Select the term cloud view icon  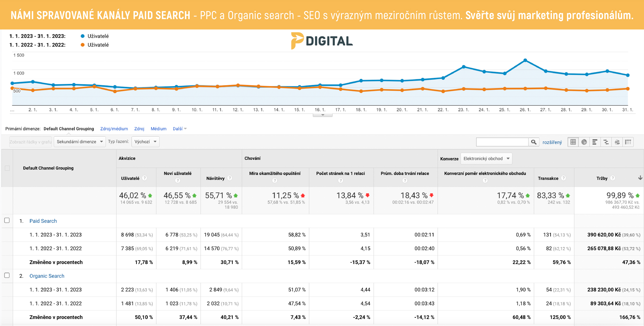[x=617, y=142]
